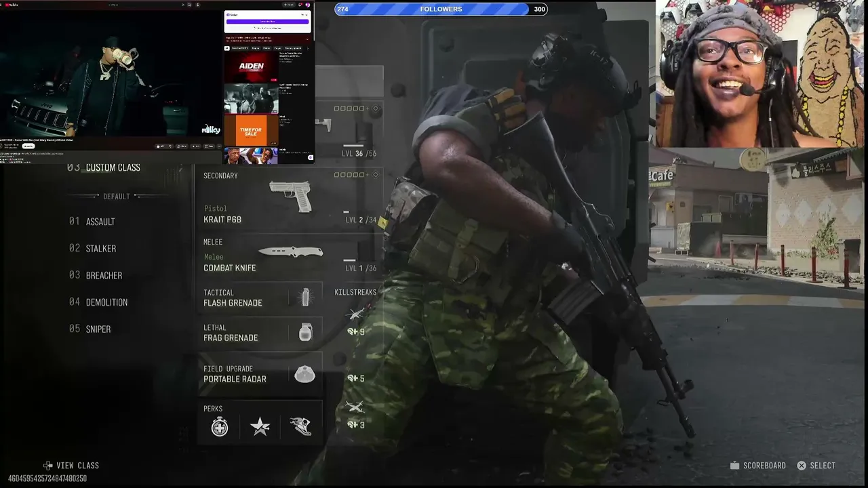Image resolution: width=868 pixels, height=488 pixels.
Task: Select the All filter chip on YouTube
Action: coord(229,48)
